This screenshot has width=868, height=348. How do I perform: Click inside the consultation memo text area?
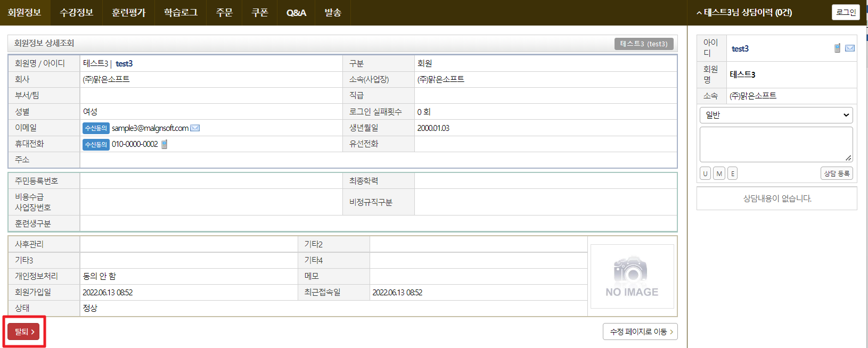pos(776,144)
